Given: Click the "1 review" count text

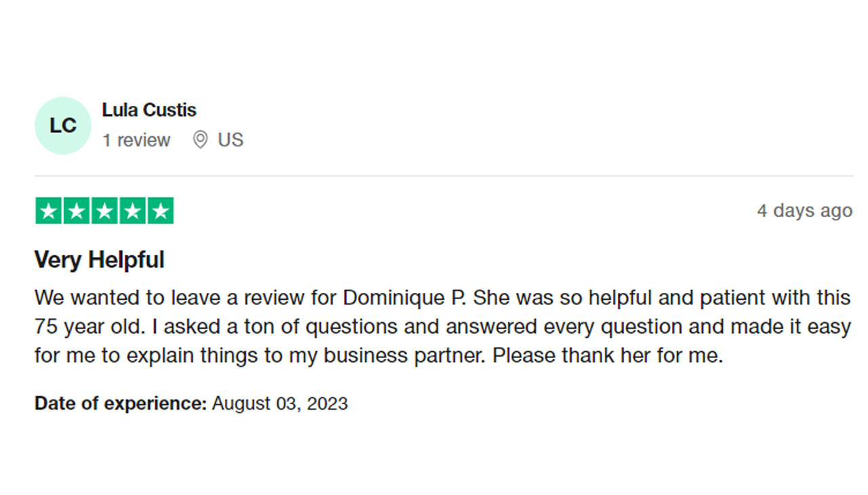Looking at the screenshot, I should click(x=136, y=140).
